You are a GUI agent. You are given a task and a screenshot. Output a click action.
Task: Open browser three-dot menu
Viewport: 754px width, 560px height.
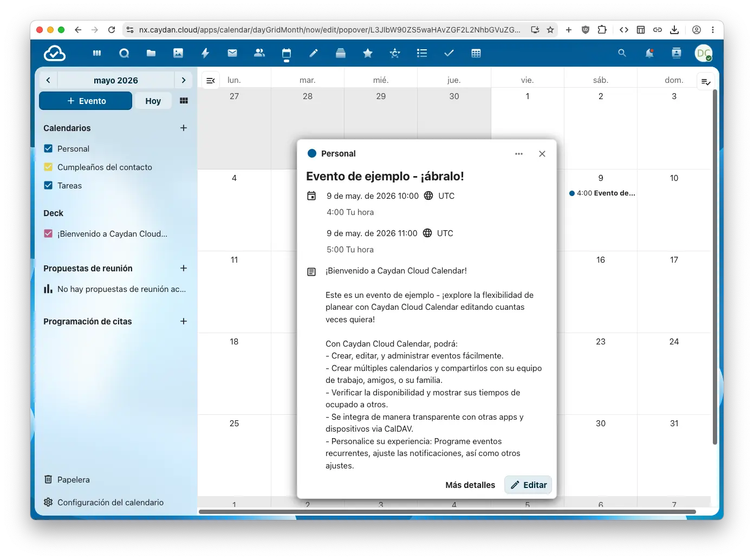coord(713,30)
